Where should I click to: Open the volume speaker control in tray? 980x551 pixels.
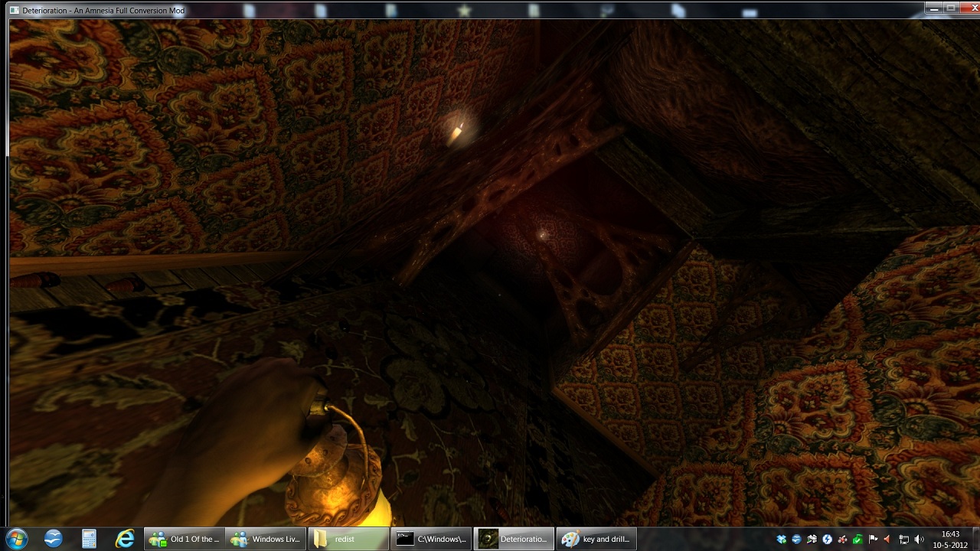(x=919, y=540)
